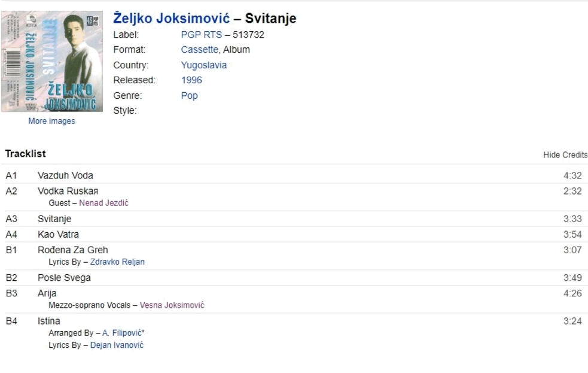588x373 pixels.
Task: Open arranger A. Filipović's page
Action: [123, 333]
